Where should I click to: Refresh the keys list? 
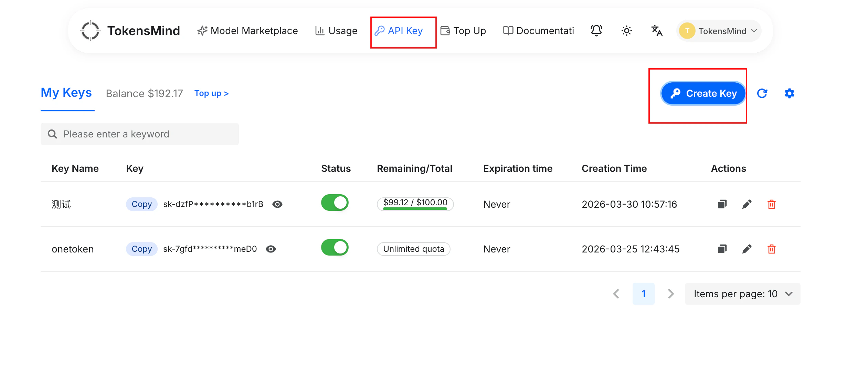coord(762,93)
